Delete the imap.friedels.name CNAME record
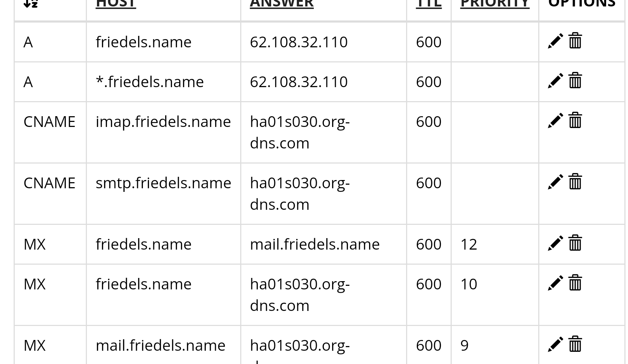 575,120
